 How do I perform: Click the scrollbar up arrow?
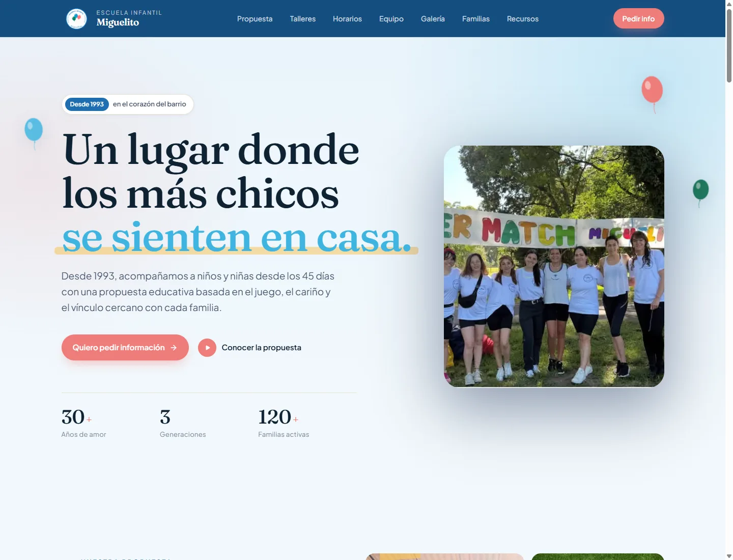729,4
